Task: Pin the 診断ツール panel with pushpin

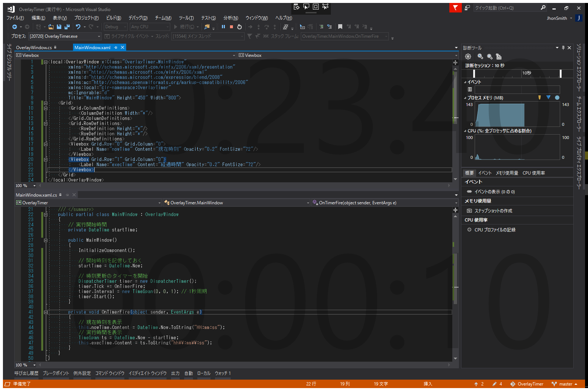Action: point(563,48)
